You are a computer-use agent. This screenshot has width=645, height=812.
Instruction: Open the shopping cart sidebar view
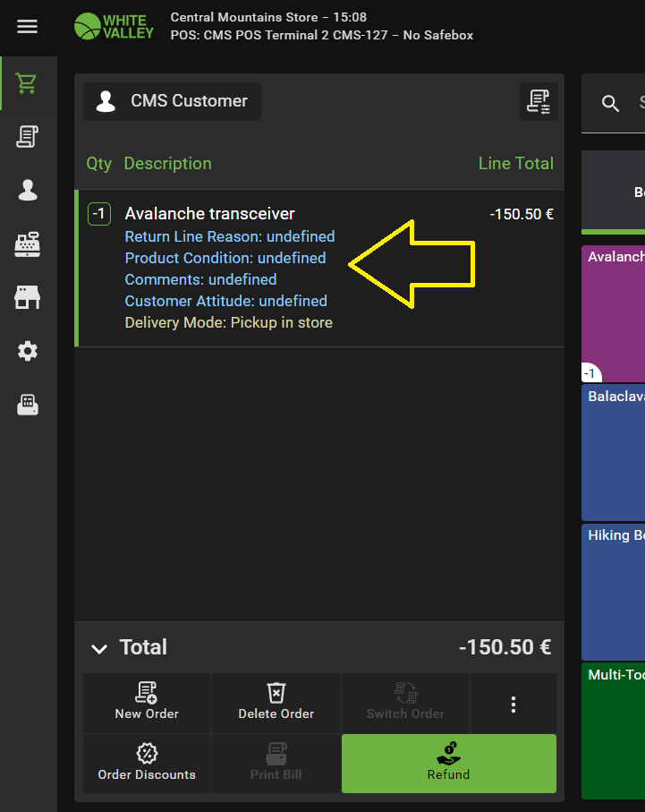pyautogui.click(x=27, y=83)
